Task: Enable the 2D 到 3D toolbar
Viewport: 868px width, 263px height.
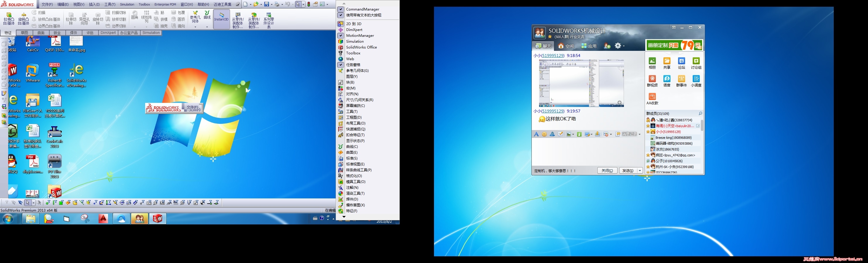Action: click(x=367, y=24)
